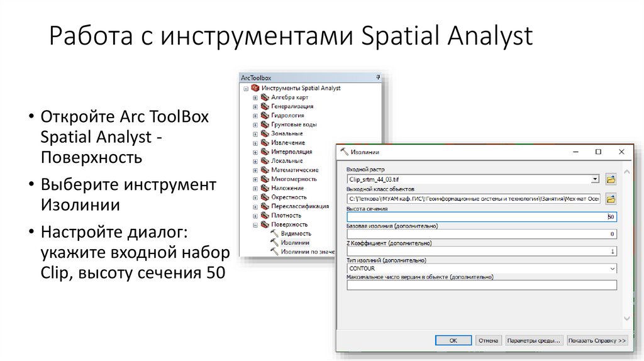This screenshot has width=644, height=361.
Task: Click the Грунтовые воды toolset icon
Action: tap(265, 125)
